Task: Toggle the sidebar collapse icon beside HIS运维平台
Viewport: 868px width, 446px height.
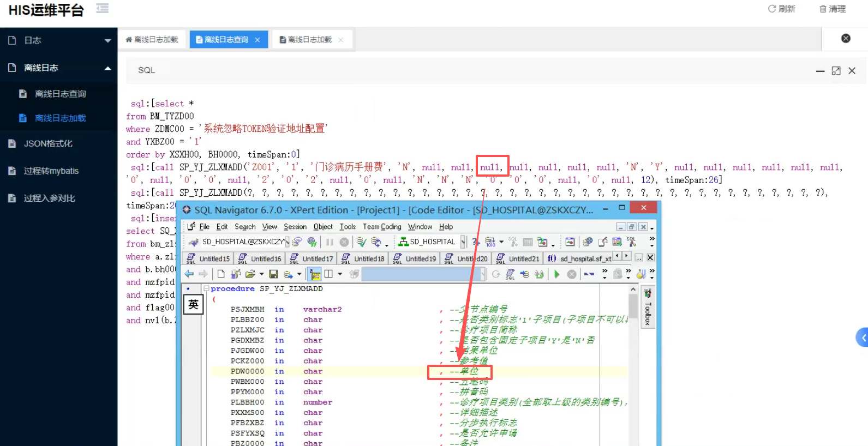Action: coord(102,8)
